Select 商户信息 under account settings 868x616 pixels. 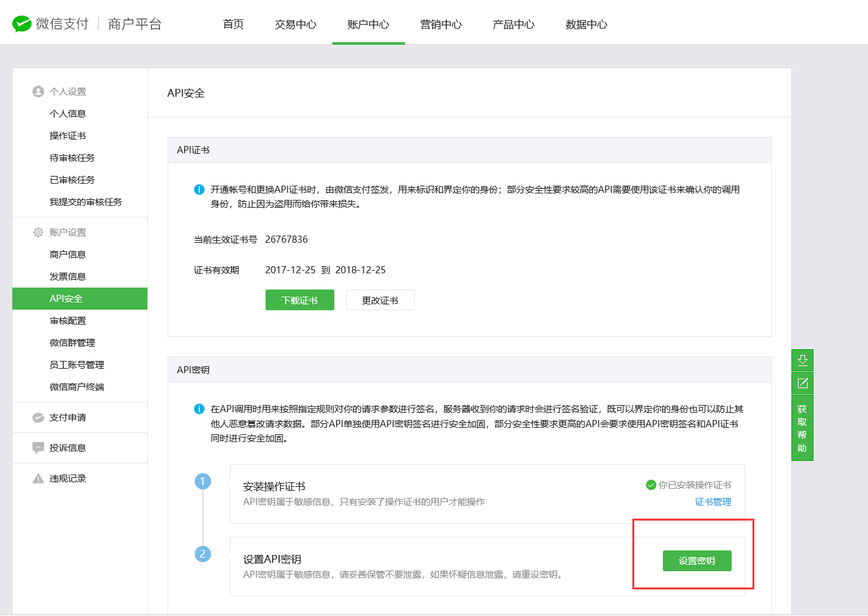pos(68,254)
